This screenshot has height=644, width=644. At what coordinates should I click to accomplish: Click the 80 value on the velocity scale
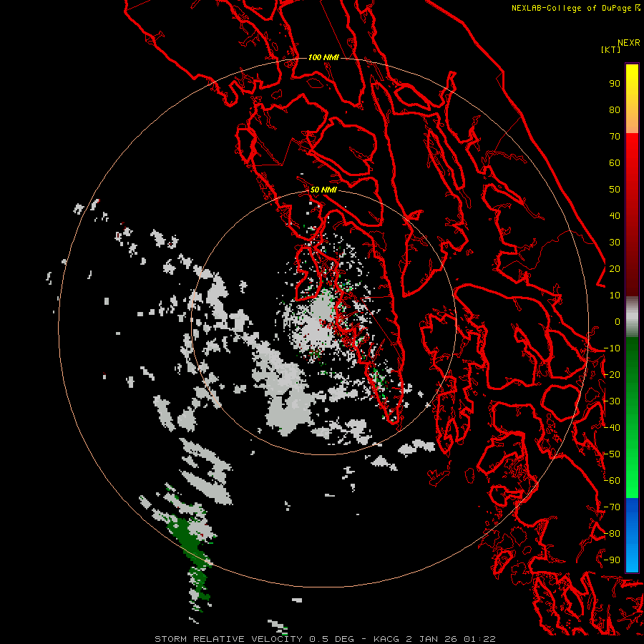[x=615, y=110]
